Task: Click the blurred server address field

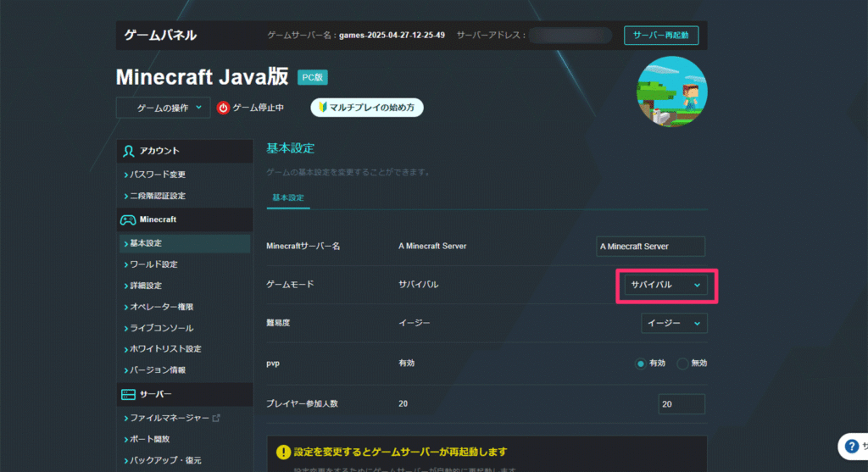Action: [x=570, y=36]
